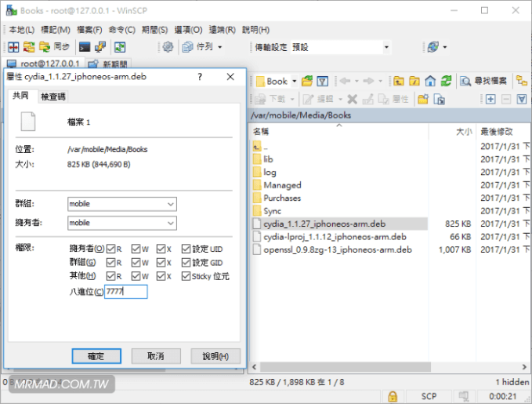Click the commander layout icon in main toolbar

(13, 47)
